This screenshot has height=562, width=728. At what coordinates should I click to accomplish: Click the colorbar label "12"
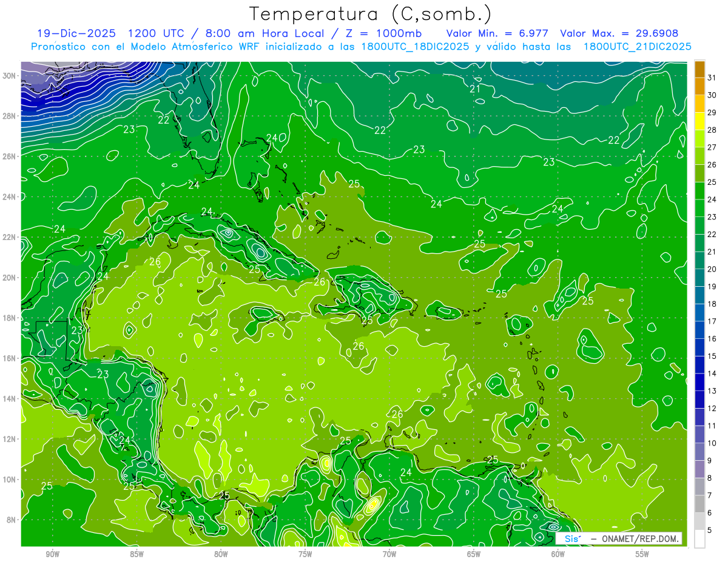pyautogui.click(x=712, y=408)
